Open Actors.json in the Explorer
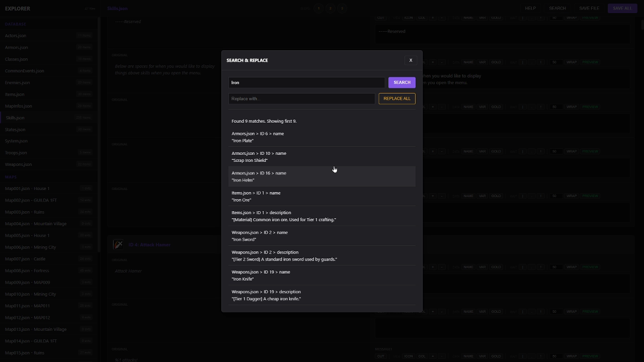This screenshot has height=362, width=644. [48, 36]
